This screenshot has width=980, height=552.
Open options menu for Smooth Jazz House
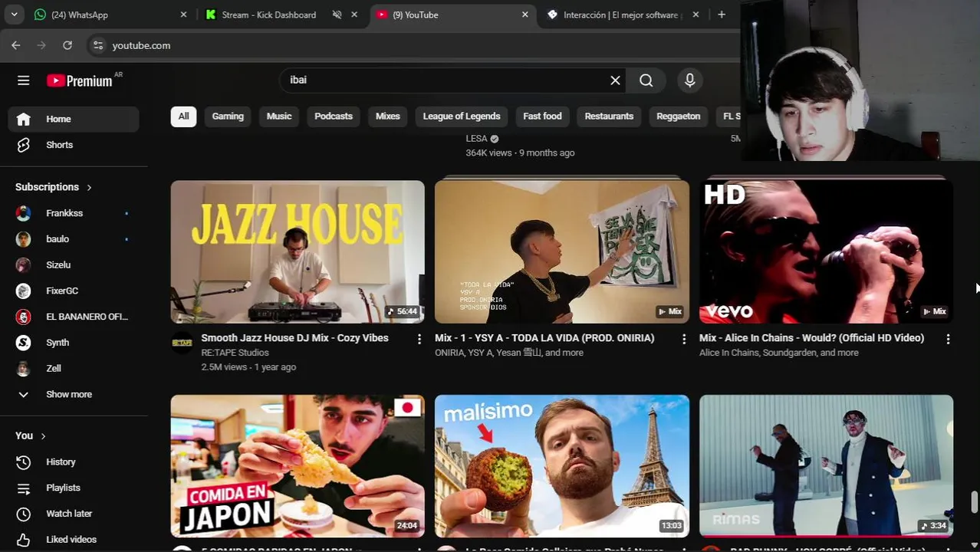pyautogui.click(x=419, y=339)
